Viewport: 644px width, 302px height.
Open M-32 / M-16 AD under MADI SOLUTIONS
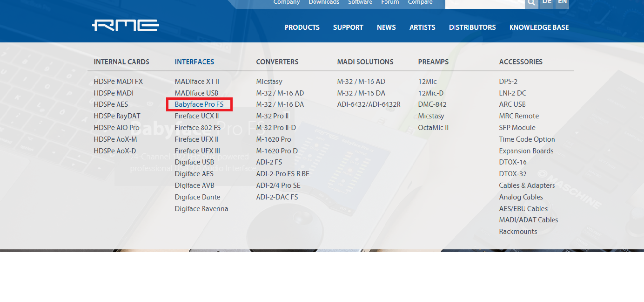(x=361, y=82)
